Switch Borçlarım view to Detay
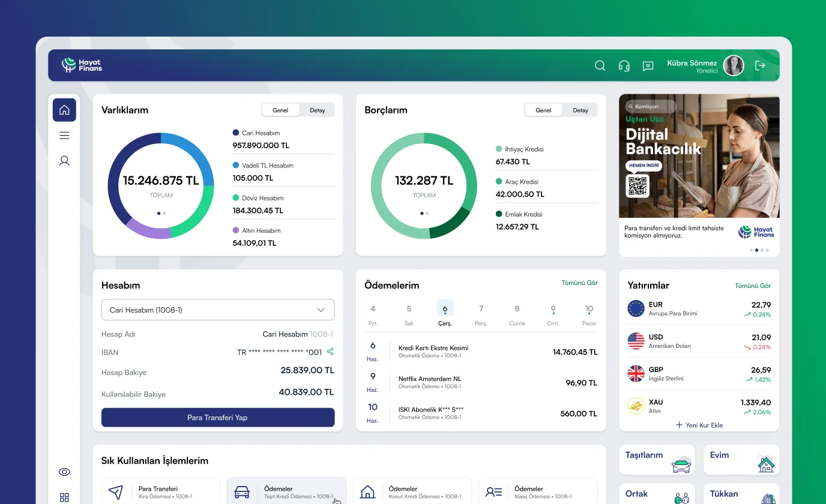The width and height of the screenshot is (826, 504). click(x=580, y=110)
